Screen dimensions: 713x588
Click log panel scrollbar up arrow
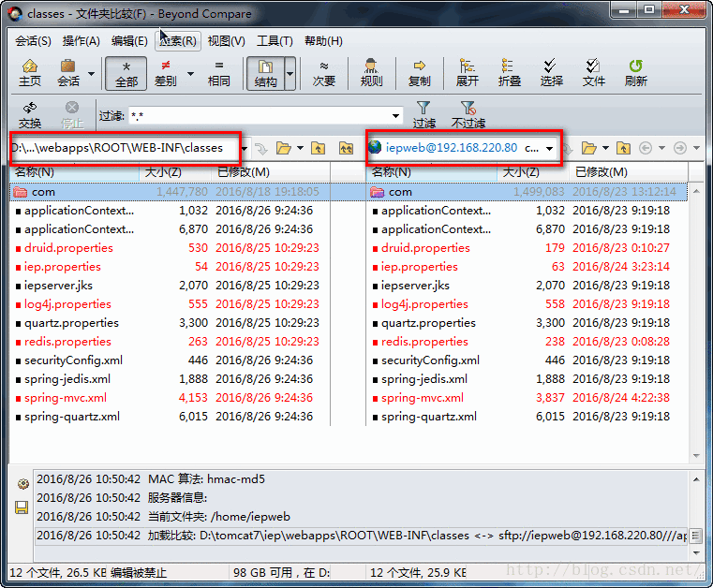[x=696, y=479]
